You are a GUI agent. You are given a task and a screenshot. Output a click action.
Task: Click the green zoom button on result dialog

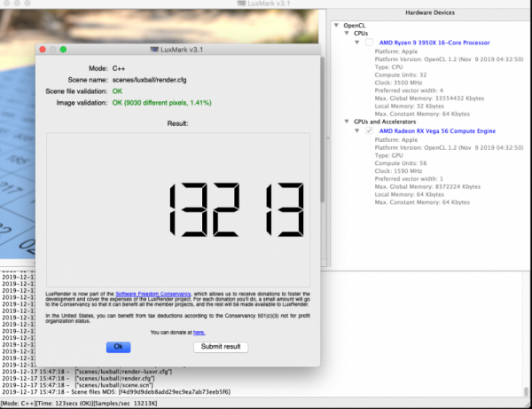click(x=63, y=50)
